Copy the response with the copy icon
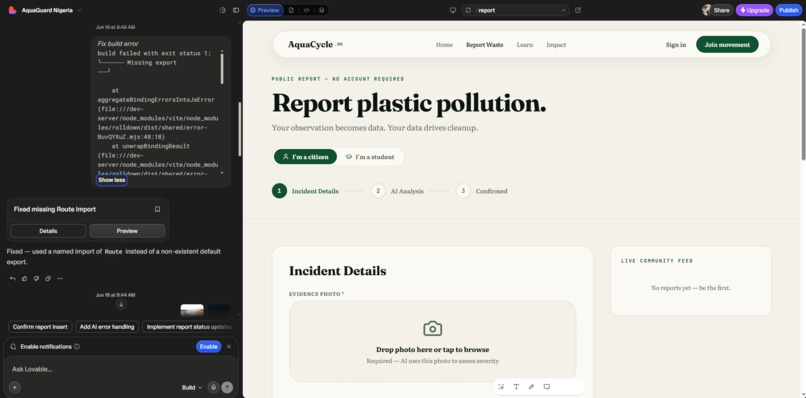Image resolution: width=806 pixels, height=398 pixels. point(48,279)
